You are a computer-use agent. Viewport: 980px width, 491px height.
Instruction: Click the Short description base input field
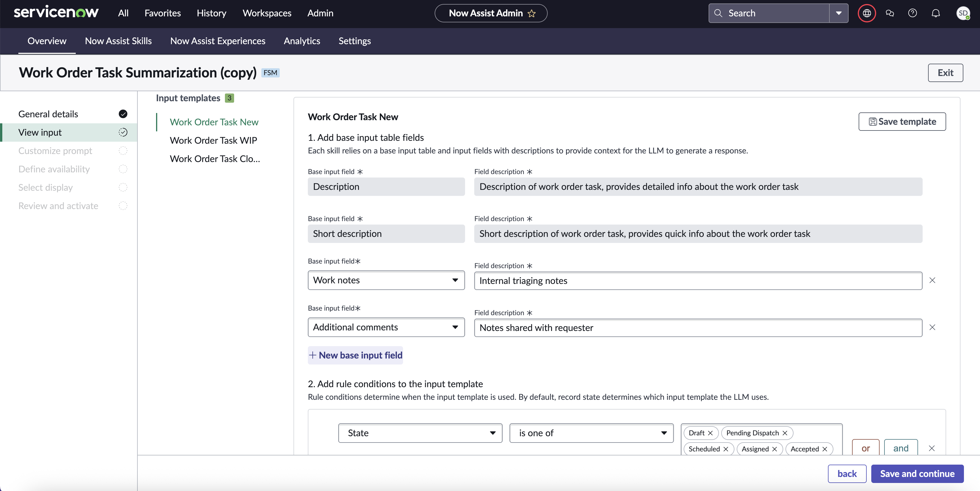coord(386,233)
